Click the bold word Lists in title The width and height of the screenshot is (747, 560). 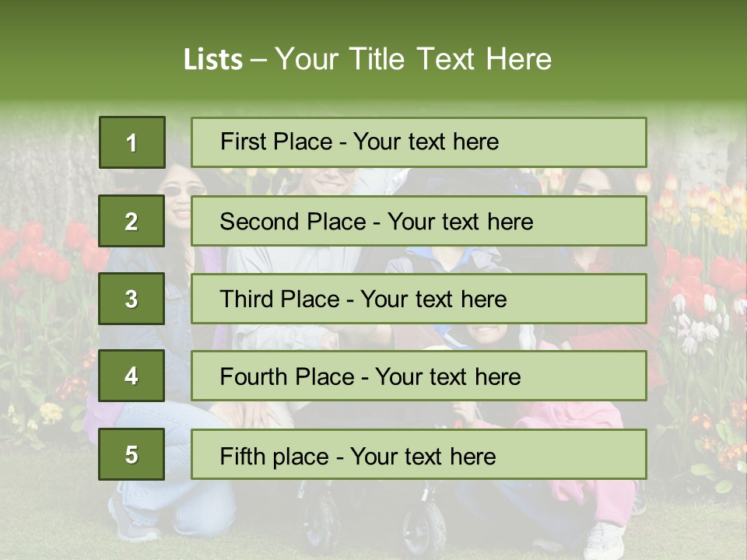click(x=213, y=60)
